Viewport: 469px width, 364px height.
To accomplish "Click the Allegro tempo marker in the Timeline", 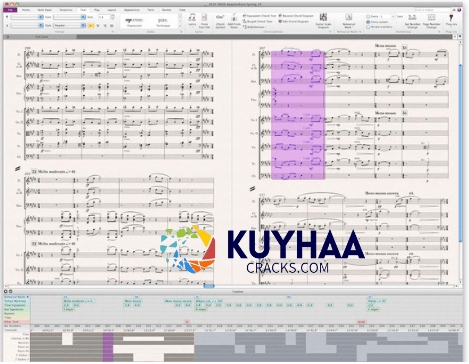I will point(208,301).
